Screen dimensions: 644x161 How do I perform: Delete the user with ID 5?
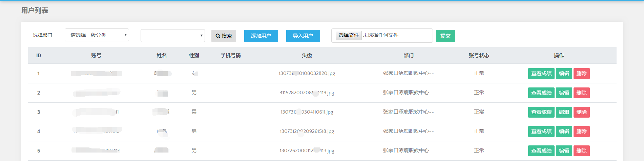[581, 151]
